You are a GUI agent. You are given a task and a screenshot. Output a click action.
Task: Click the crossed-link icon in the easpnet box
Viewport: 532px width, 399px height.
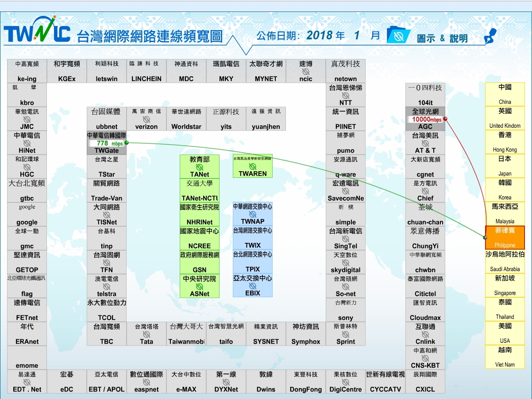point(146,382)
